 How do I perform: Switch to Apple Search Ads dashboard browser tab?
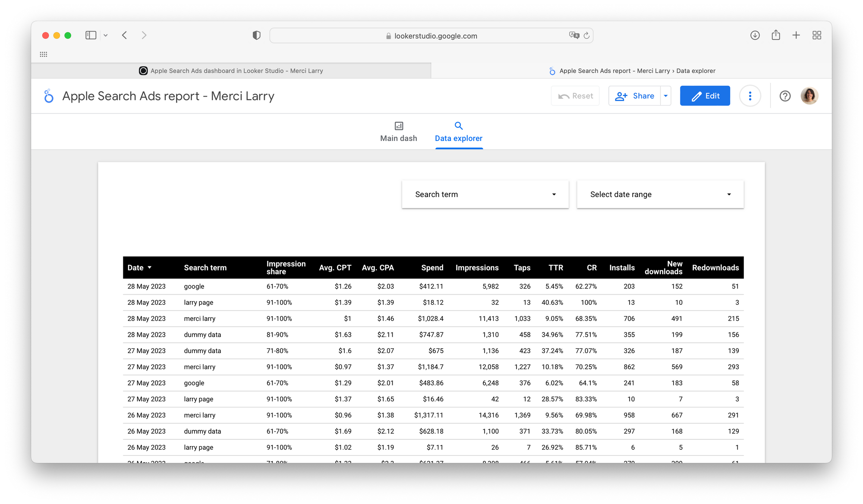pyautogui.click(x=231, y=71)
